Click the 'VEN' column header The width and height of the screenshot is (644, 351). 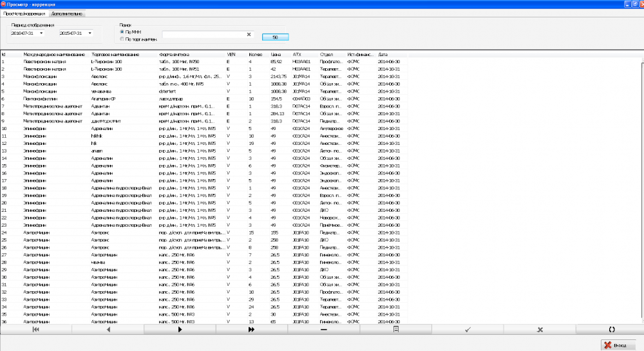click(x=231, y=54)
